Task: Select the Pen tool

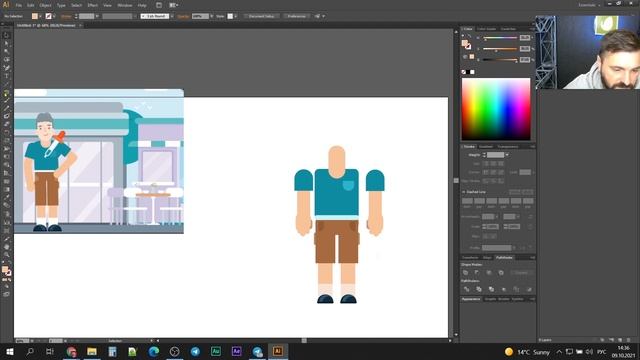Action: (x=6, y=68)
